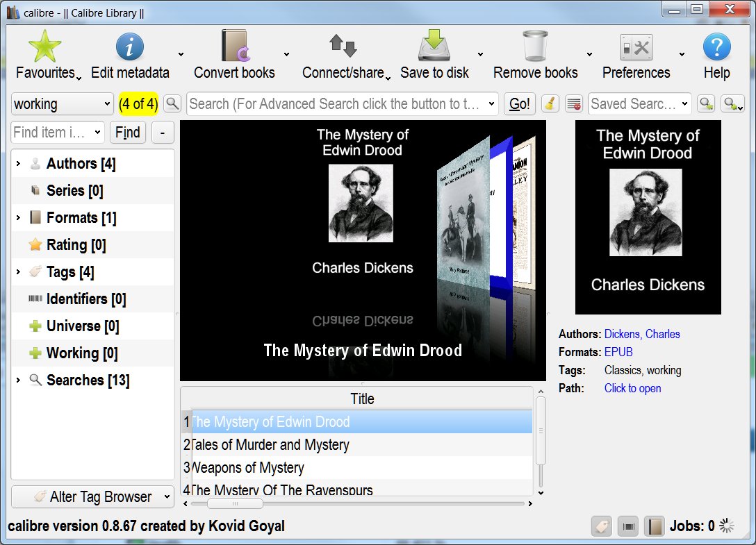Follow the 'Click to open' path link

coord(632,388)
